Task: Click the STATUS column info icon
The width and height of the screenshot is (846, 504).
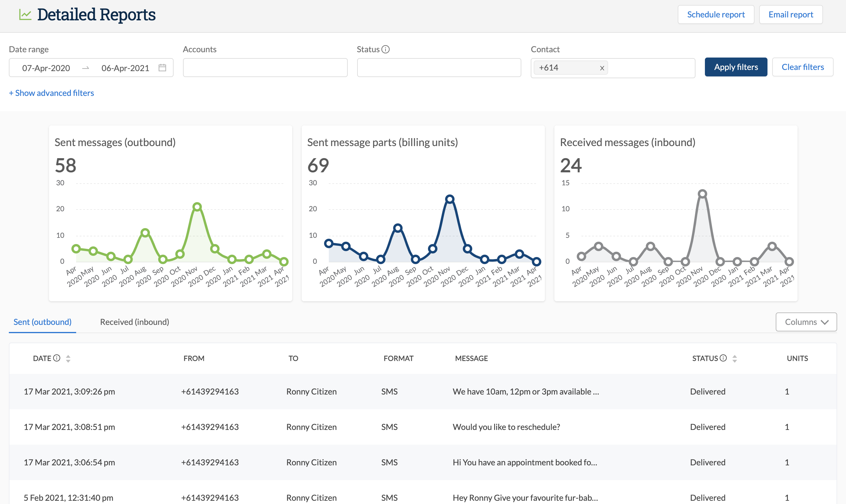Action: tap(723, 358)
